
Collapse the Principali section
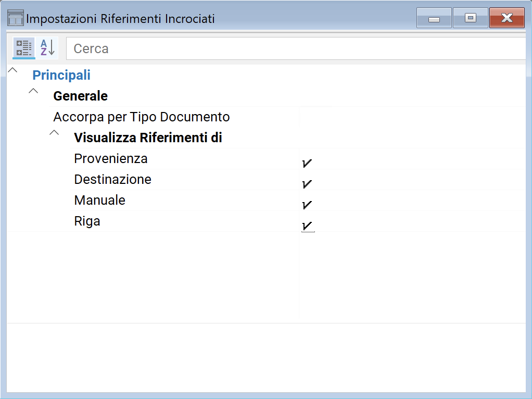click(x=13, y=70)
